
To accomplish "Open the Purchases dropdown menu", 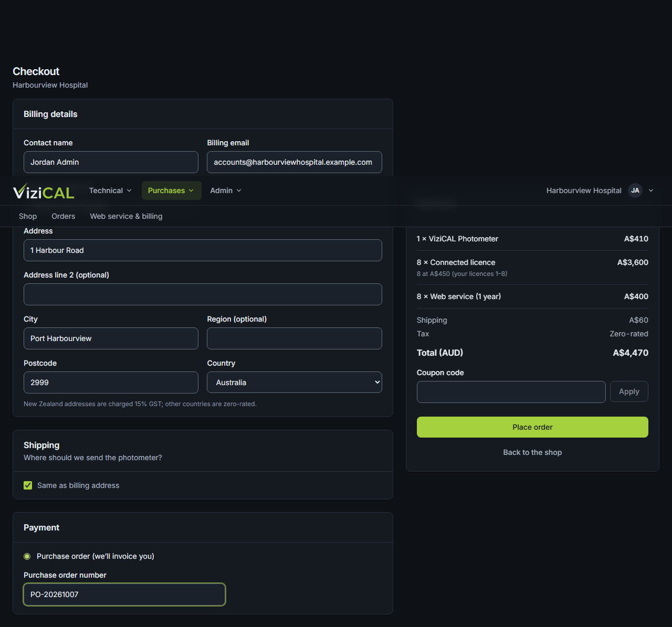I will [171, 190].
